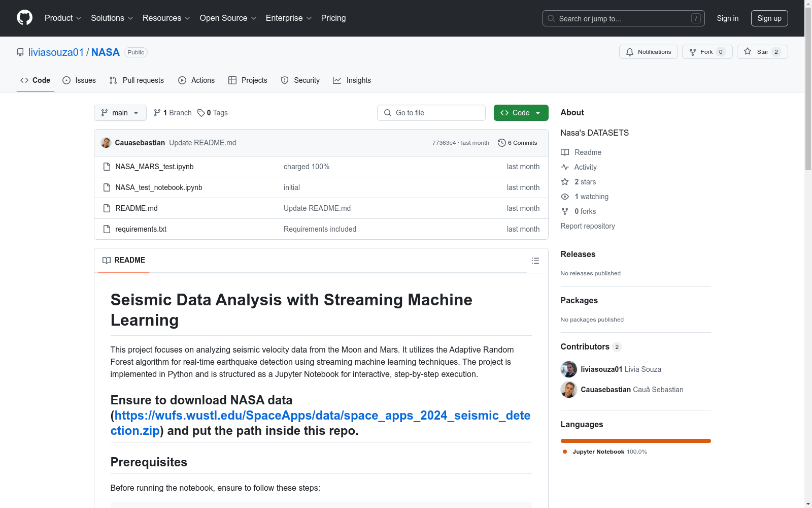This screenshot has height=508, width=812.
Task: Click the file icon for README.md row
Action: pos(107,208)
